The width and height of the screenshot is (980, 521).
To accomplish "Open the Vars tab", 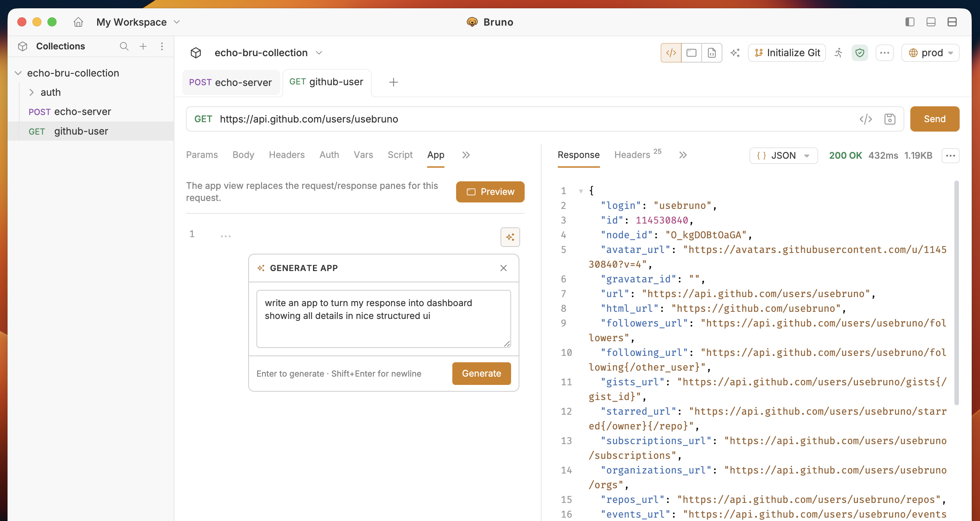I will [x=363, y=155].
